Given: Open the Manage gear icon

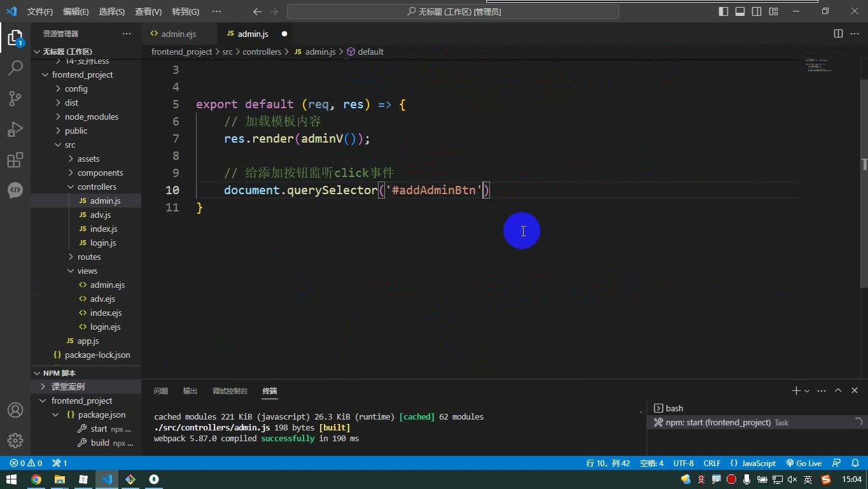Looking at the screenshot, I should point(15,440).
